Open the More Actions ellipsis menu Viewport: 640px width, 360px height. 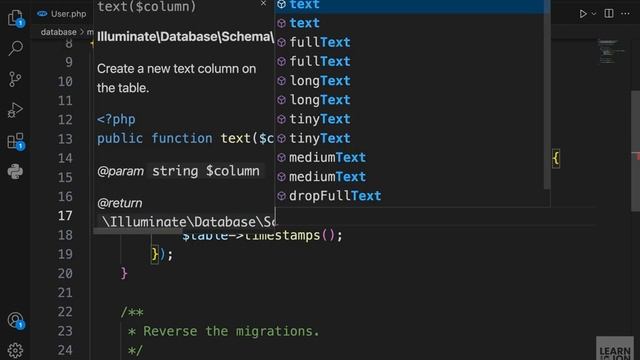(625, 13)
